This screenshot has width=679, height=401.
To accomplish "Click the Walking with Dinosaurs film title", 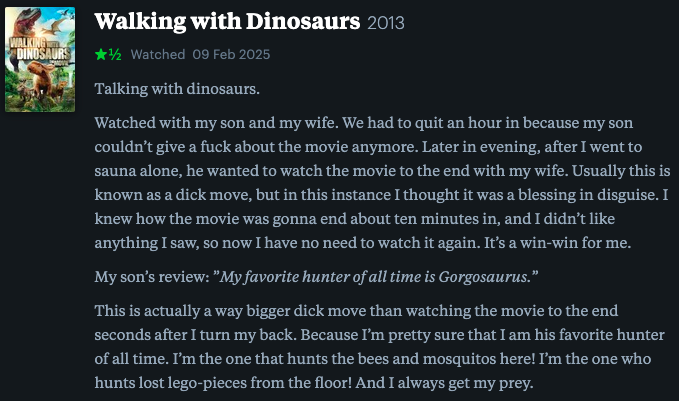I will click(227, 21).
